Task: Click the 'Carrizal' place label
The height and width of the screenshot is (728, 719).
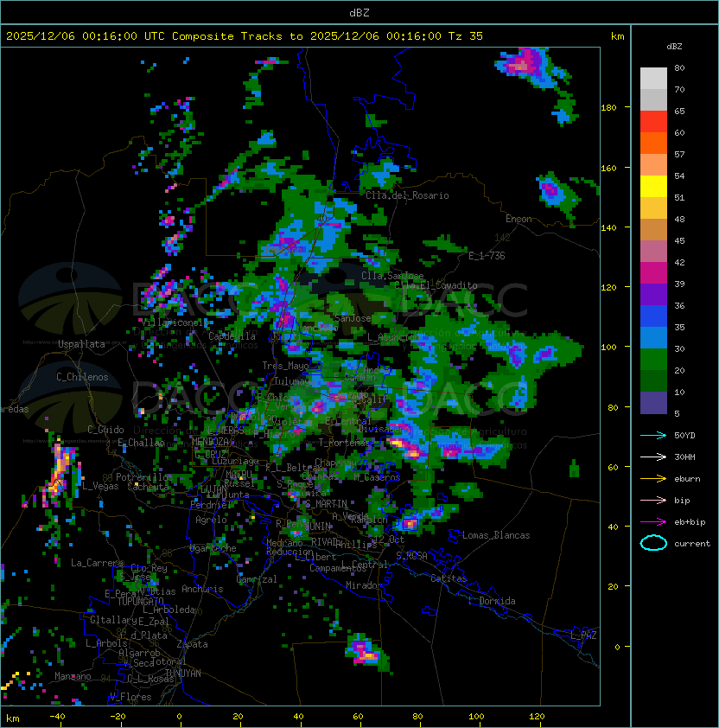Action: click(257, 579)
